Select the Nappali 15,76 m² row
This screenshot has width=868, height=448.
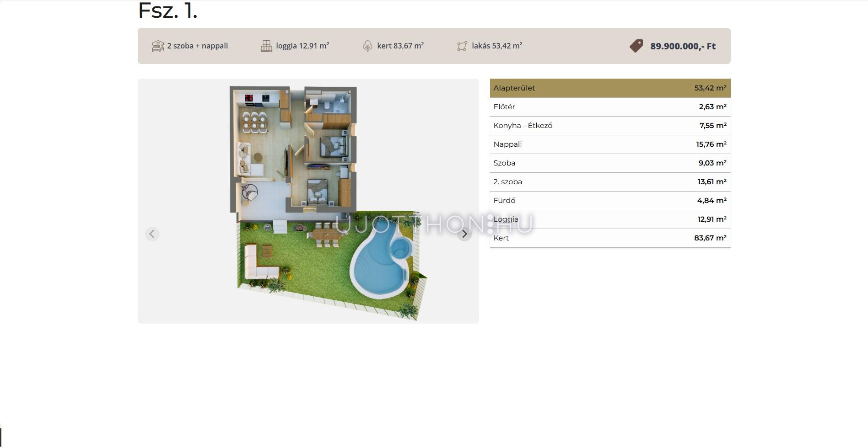tap(610, 144)
